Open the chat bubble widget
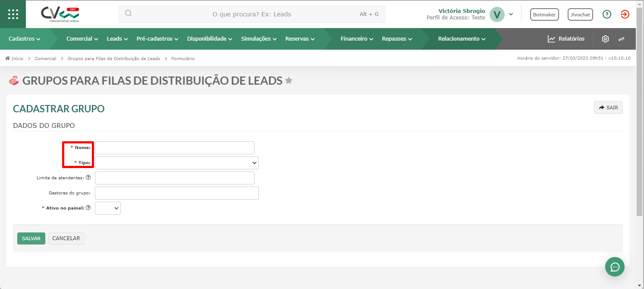Screen dimensions: 644x289 pyautogui.click(x=615, y=267)
